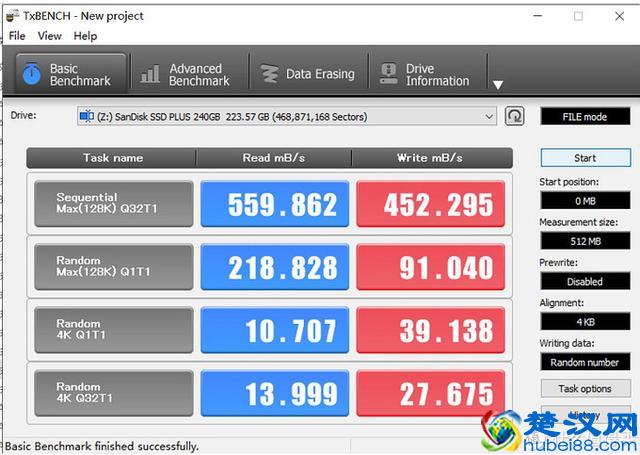
Task: Click the TxBENCH app icon in title bar
Action: click(12, 15)
